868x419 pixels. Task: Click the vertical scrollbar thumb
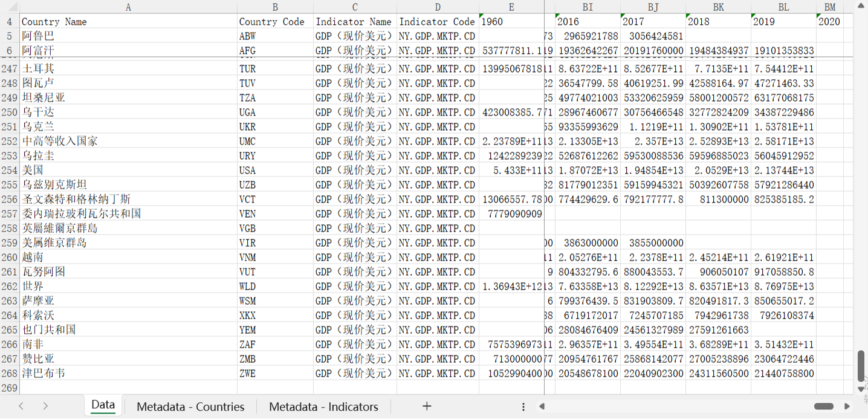[861, 365]
